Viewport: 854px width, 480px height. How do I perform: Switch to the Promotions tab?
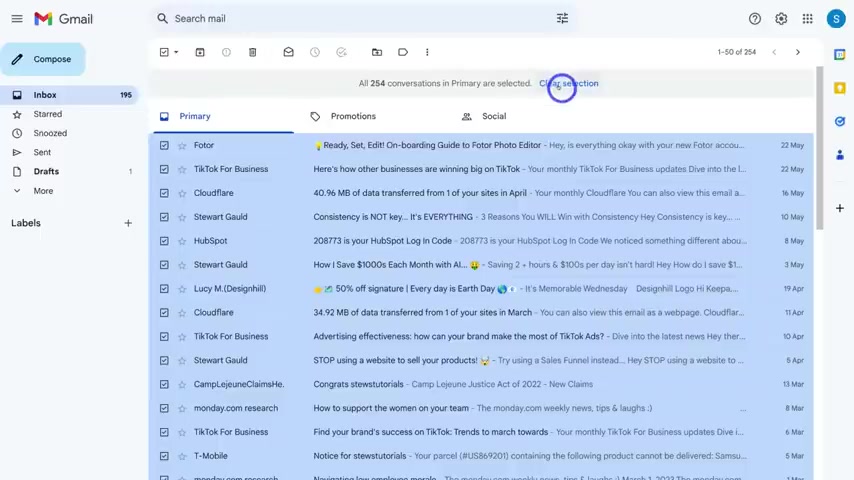(353, 116)
